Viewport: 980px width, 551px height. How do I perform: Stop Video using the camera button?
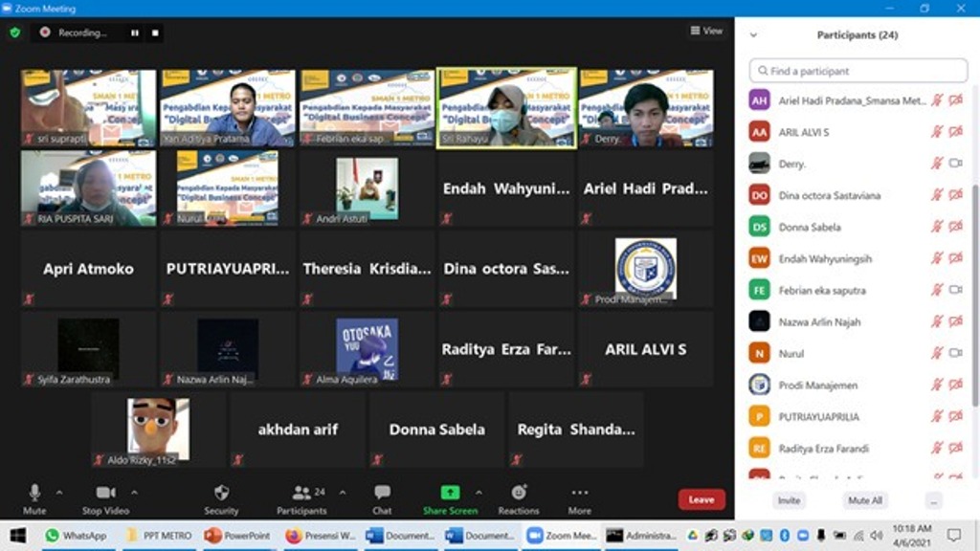pos(105,499)
